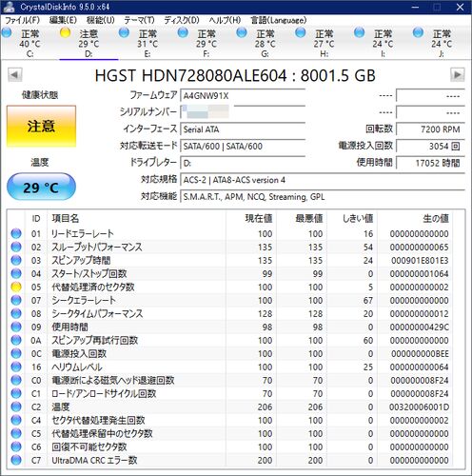Click the ACS-2 standard field
This screenshot has width=472, height=476.
tap(323, 180)
